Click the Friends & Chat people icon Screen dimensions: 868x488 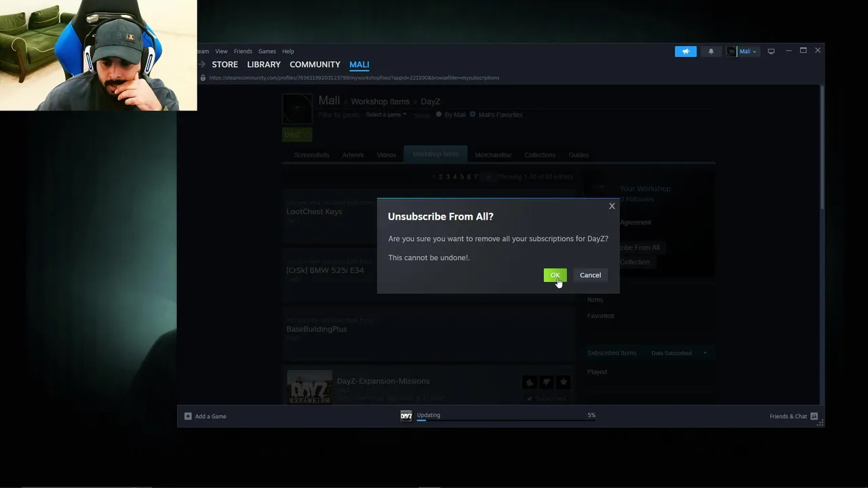[x=814, y=416]
